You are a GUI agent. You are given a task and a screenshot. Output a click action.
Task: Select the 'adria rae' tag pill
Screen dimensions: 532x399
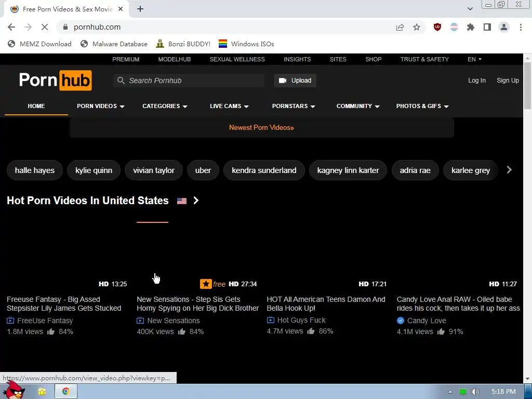point(415,170)
